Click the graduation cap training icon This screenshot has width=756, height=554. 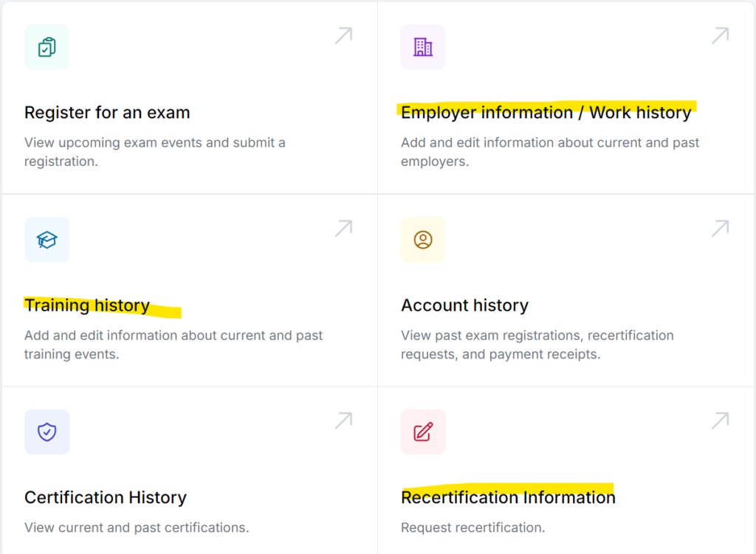coord(47,240)
